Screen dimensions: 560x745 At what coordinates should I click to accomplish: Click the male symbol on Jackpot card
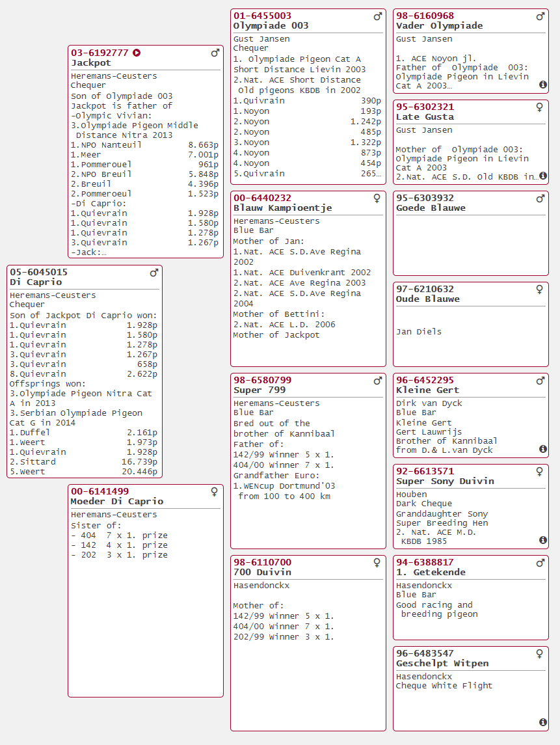(215, 53)
